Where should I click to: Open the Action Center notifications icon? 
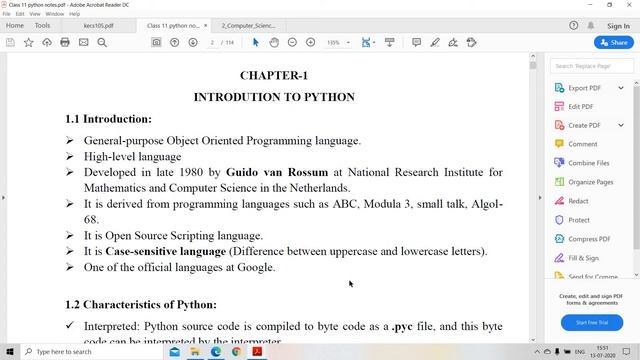point(627,351)
